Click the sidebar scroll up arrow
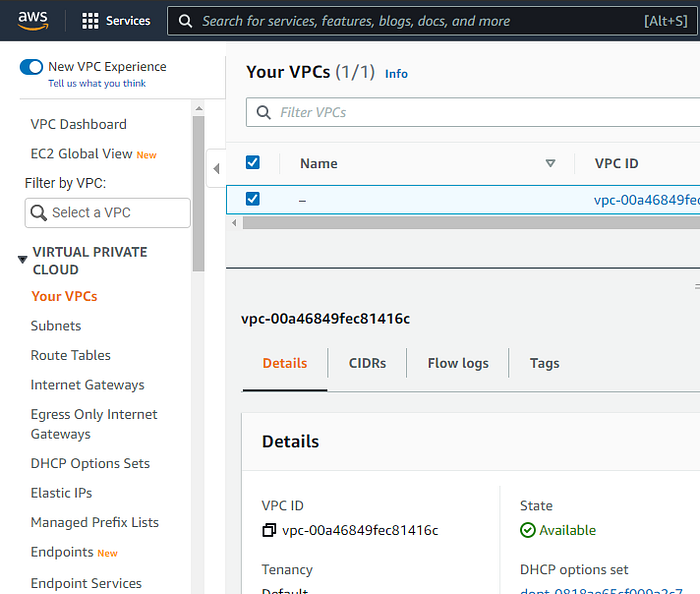700x594 pixels. tap(199, 108)
